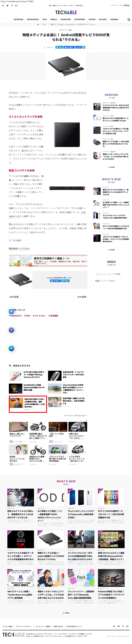Image resolution: width=132 pixels, height=644 pixels.
Task: Share via the B! button under title
Action: coord(84,47)
